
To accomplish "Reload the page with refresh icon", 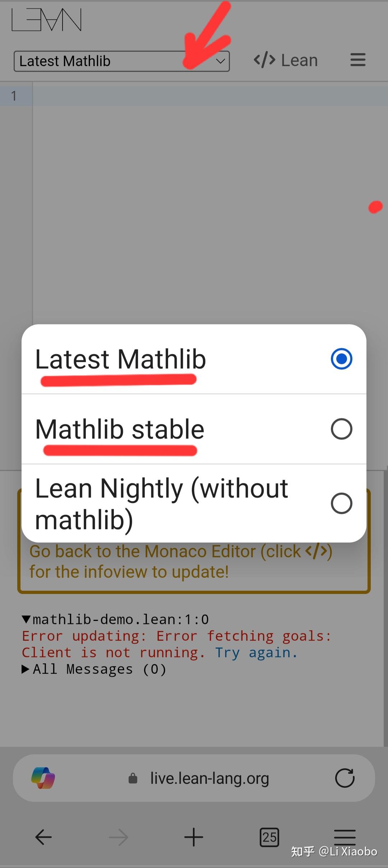I will pos(345,778).
